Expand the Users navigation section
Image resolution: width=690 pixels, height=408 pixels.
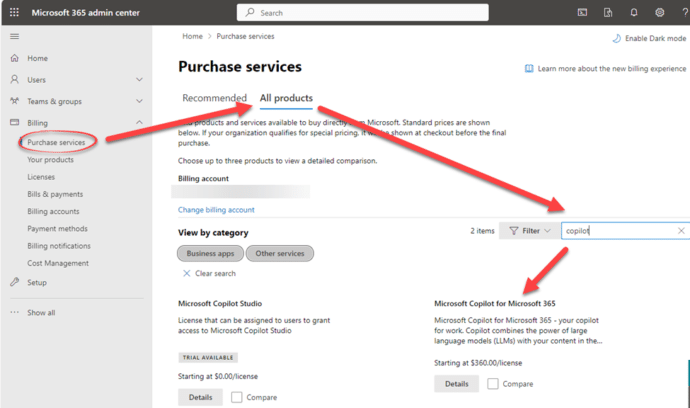pyautogui.click(x=139, y=80)
